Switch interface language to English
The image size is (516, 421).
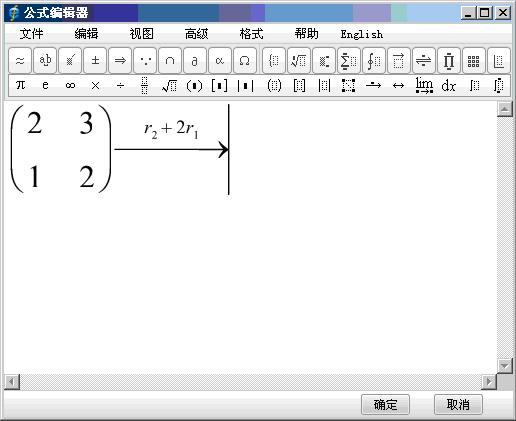(x=362, y=34)
